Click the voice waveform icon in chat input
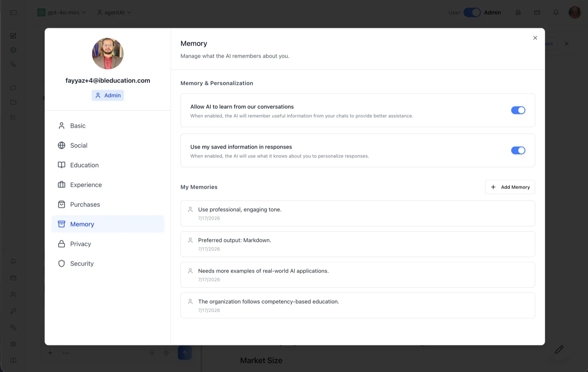The image size is (588, 372). click(166, 353)
